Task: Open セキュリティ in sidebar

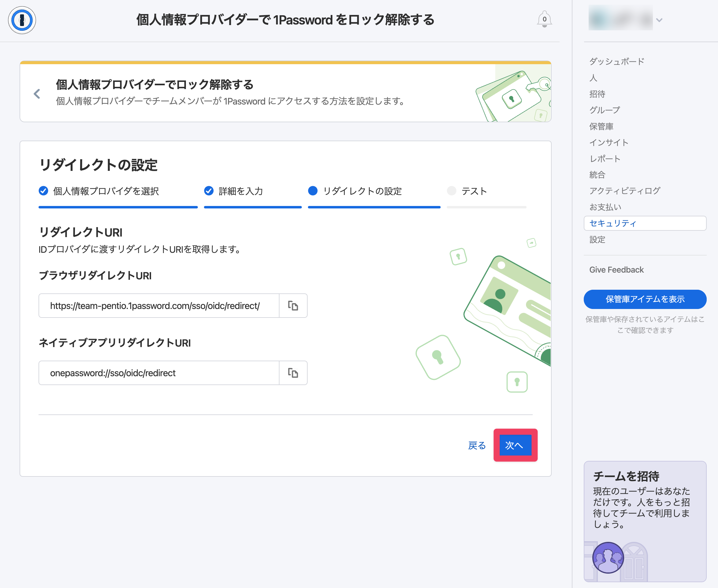Action: click(x=645, y=223)
